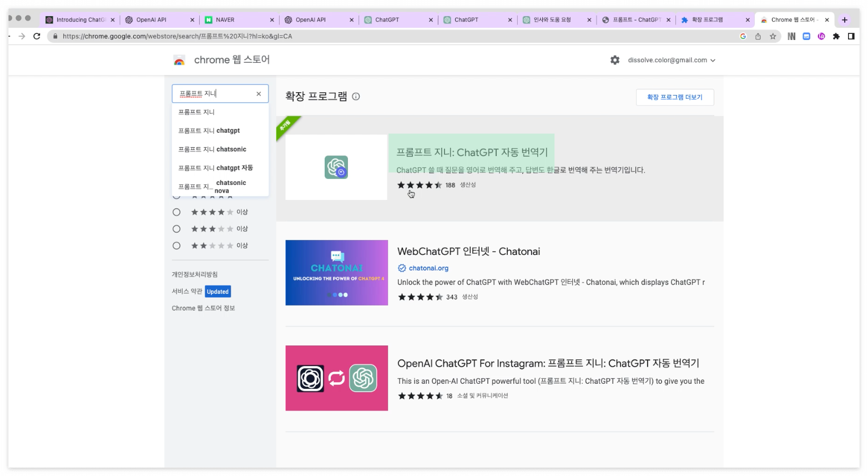The height and width of the screenshot is (476, 868).
Task: Click the info icon beside 확장 프로그램
Action: [356, 97]
